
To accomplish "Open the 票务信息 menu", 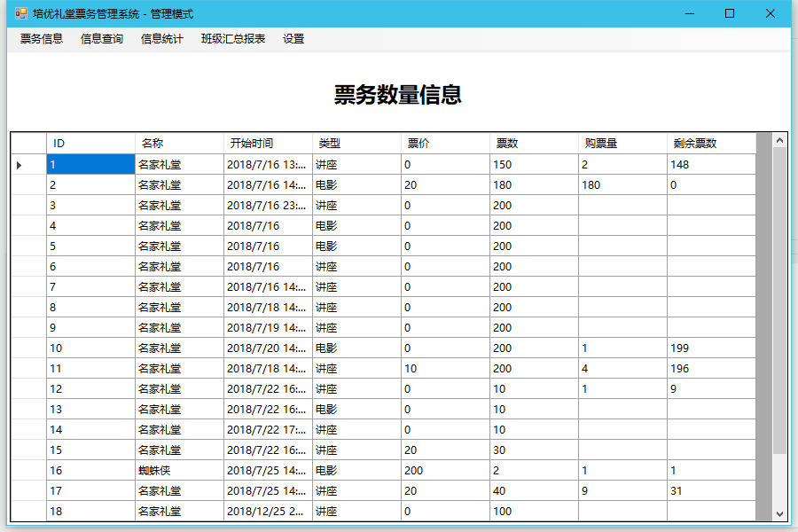I will tap(42, 39).
